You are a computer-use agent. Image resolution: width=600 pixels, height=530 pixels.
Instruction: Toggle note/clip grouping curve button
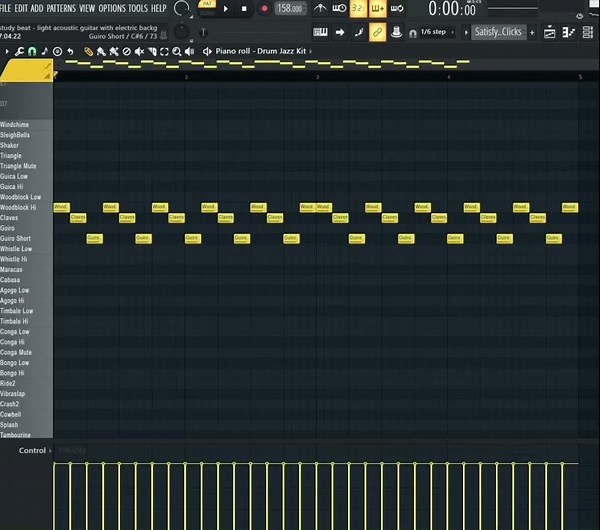coord(359,32)
